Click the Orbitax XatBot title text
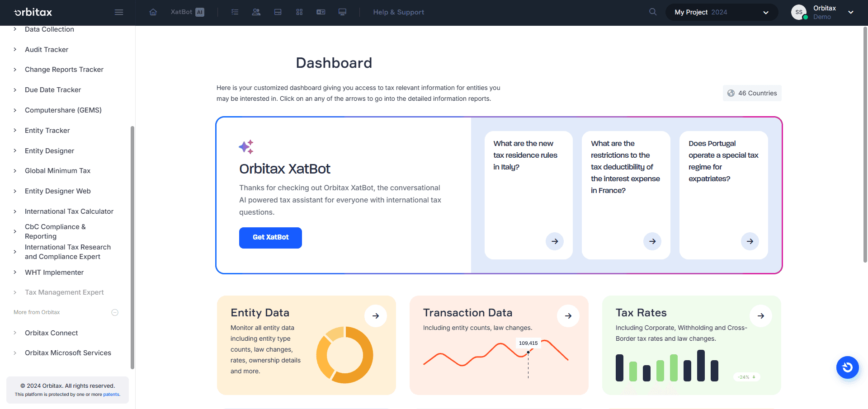868x409 pixels. tap(285, 169)
